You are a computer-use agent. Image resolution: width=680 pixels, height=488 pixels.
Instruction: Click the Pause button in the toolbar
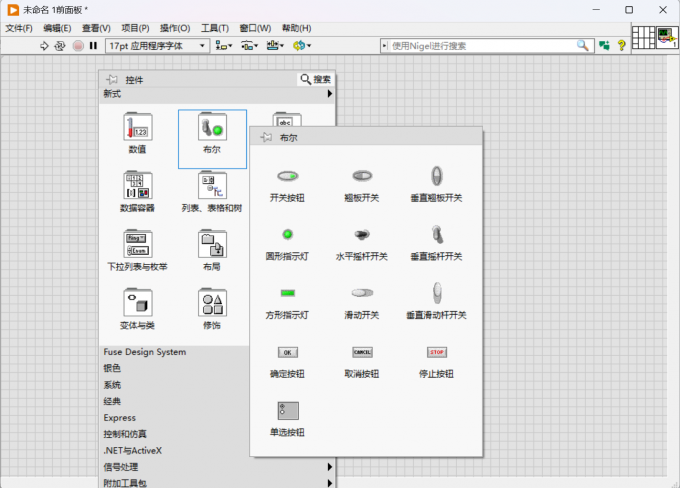(93, 46)
